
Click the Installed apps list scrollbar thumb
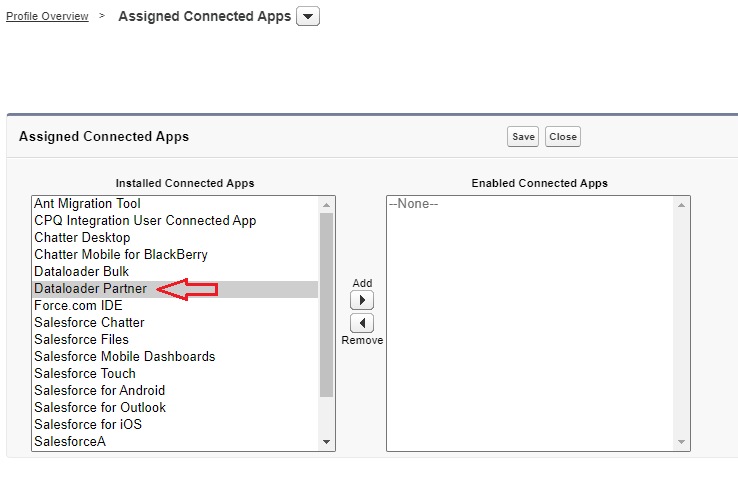pyautogui.click(x=326, y=305)
